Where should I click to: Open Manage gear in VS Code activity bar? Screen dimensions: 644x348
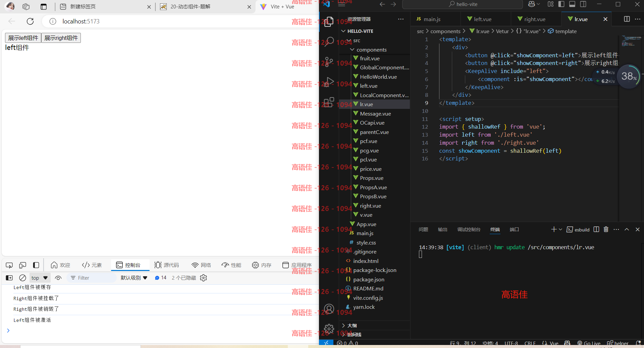[329, 329]
